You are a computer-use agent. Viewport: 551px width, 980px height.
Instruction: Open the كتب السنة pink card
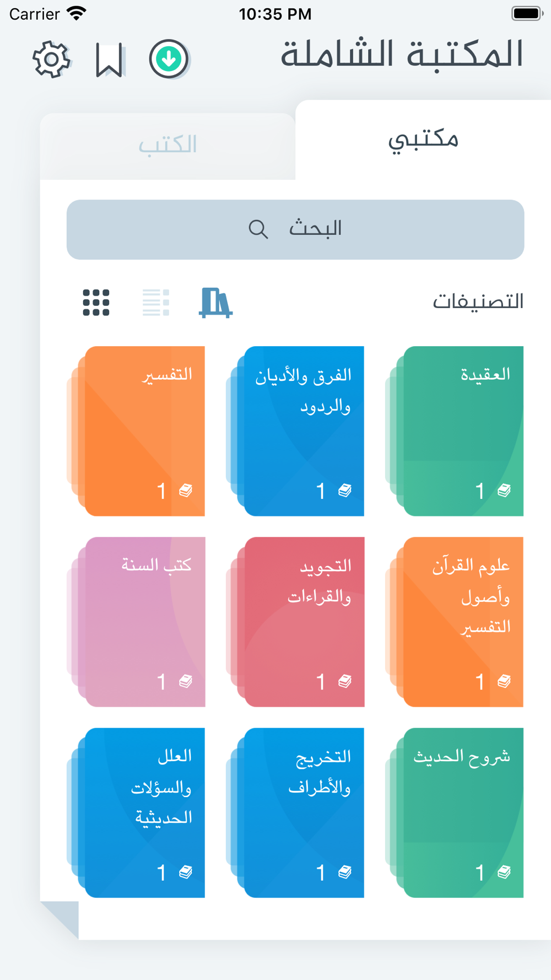(x=136, y=622)
